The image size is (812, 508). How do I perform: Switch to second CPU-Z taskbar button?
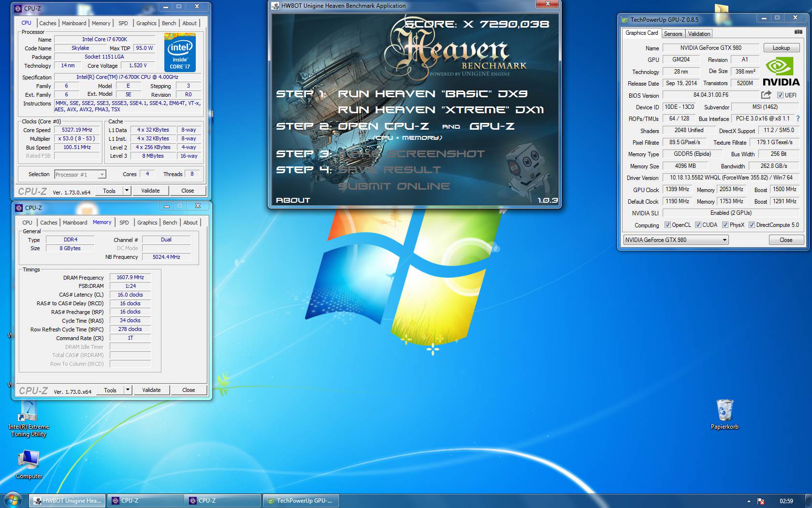coord(222,501)
